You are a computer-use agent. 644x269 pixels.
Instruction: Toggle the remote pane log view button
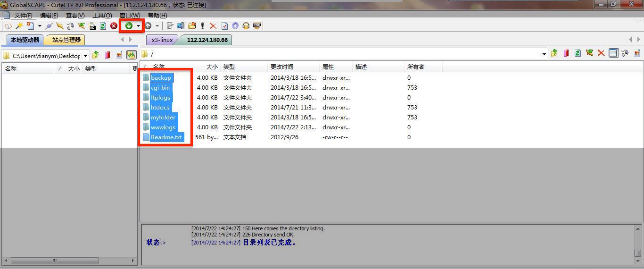pyautogui.click(x=613, y=53)
